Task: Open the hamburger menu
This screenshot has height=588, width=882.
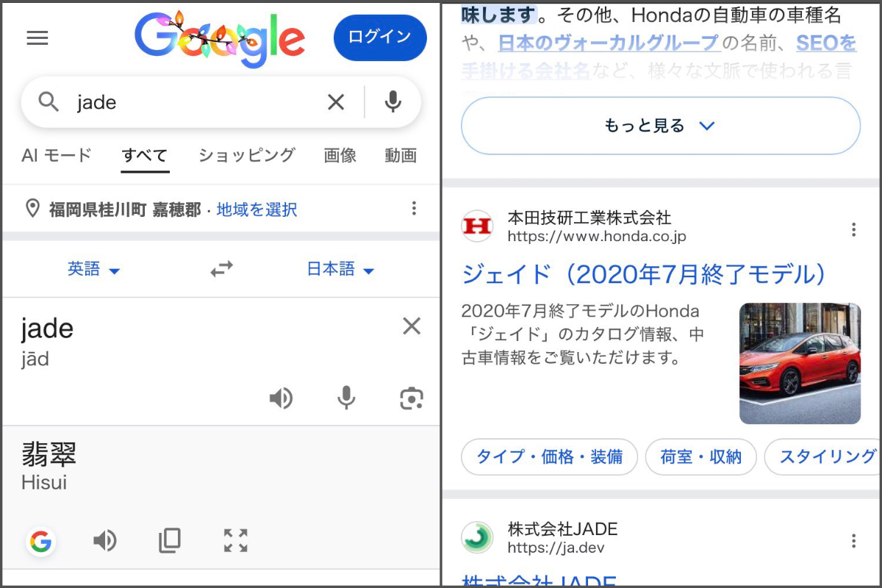Action: [37, 38]
